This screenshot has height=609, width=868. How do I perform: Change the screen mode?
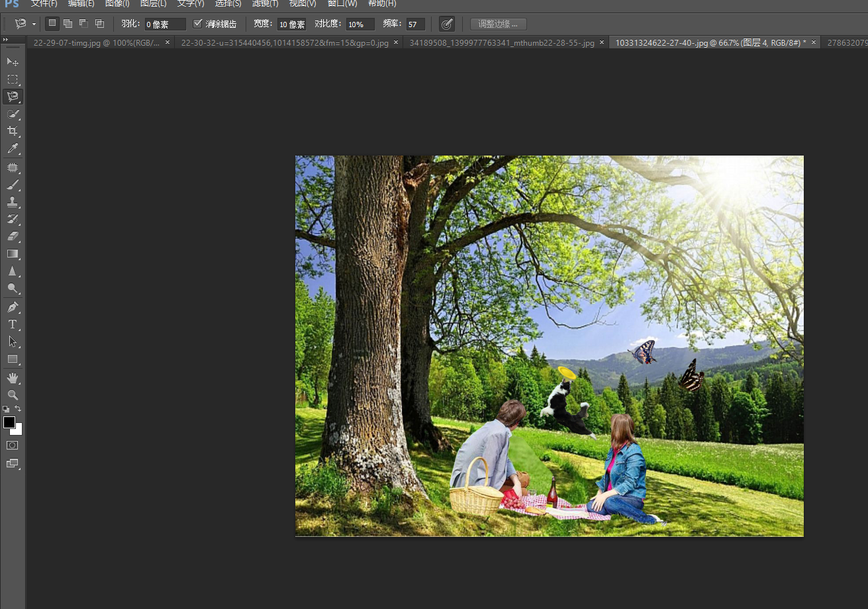pyautogui.click(x=13, y=463)
